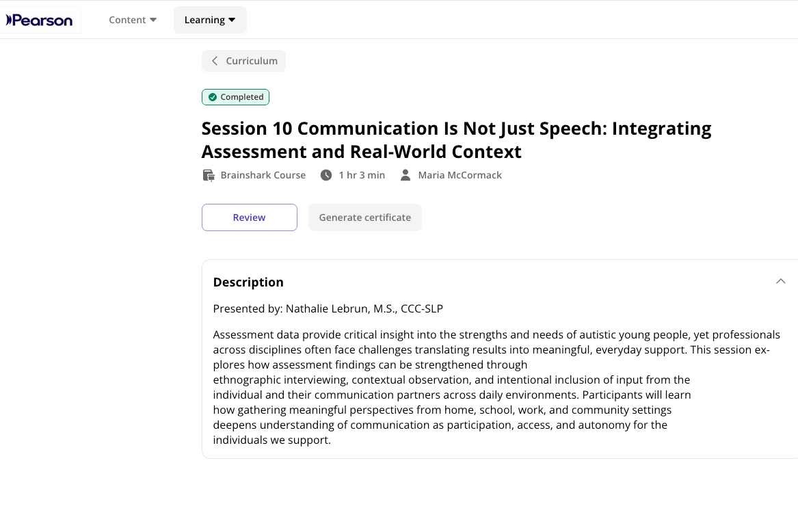This screenshot has width=798, height=532.
Task: Collapse the Description section chevron
Action: click(781, 282)
